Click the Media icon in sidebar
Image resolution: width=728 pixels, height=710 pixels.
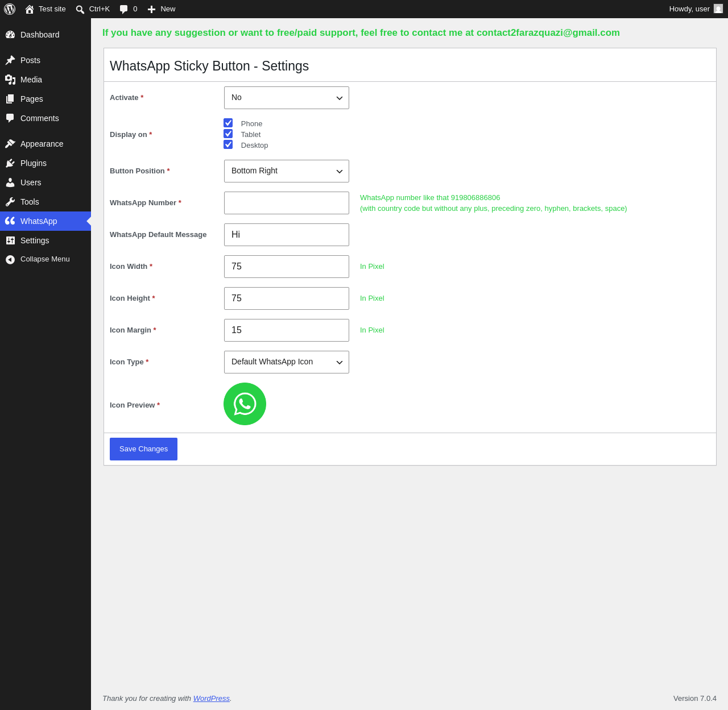pyautogui.click(x=10, y=80)
